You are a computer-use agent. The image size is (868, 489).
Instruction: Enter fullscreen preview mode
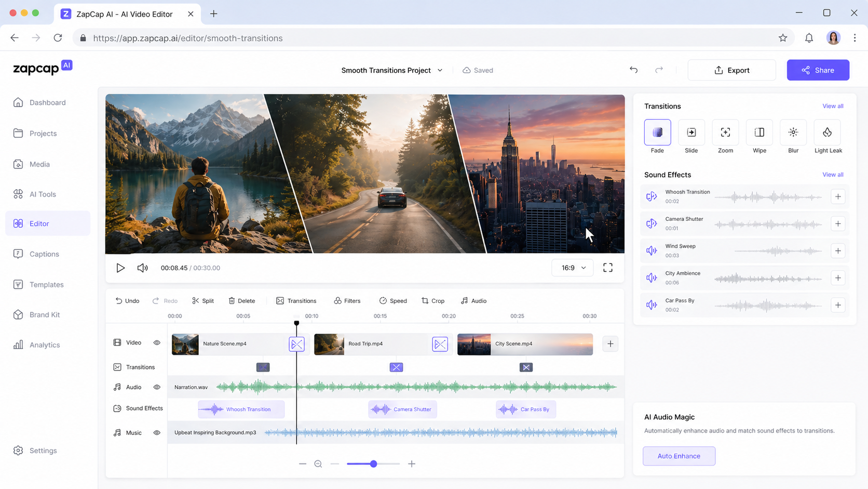tap(608, 268)
